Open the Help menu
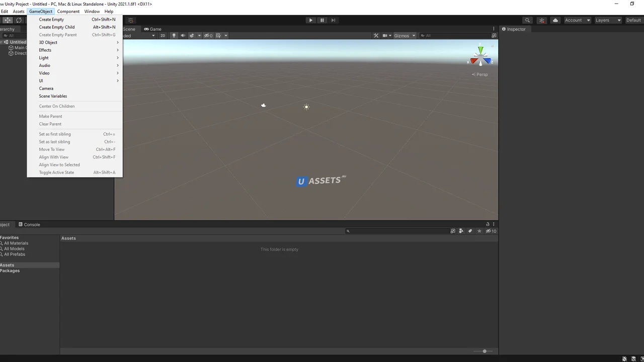The height and width of the screenshot is (362, 644). tap(109, 11)
